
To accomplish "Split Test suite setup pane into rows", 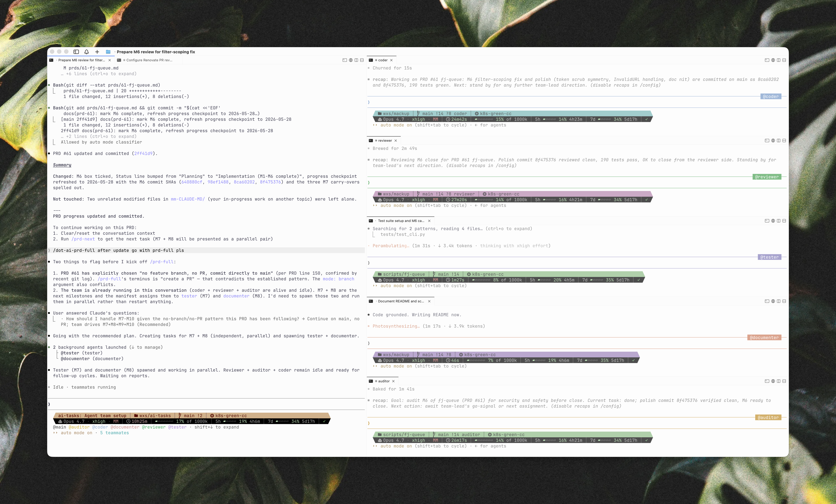I will point(784,221).
